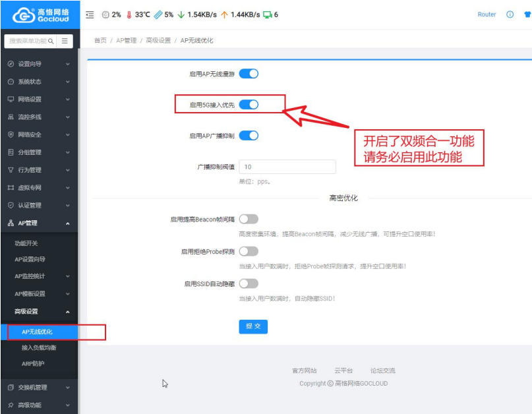Open the 官方网站 footer link
Image resolution: width=532 pixels, height=414 pixels.
(x=305, y=370)
